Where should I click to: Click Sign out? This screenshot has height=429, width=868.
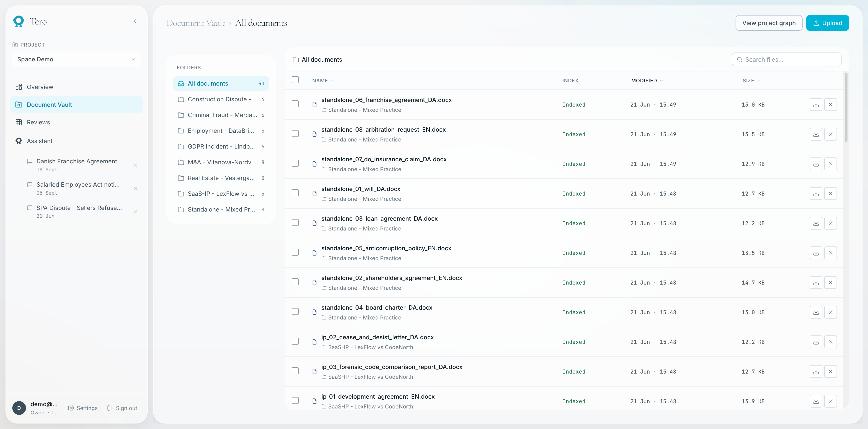tap(122, 408)
